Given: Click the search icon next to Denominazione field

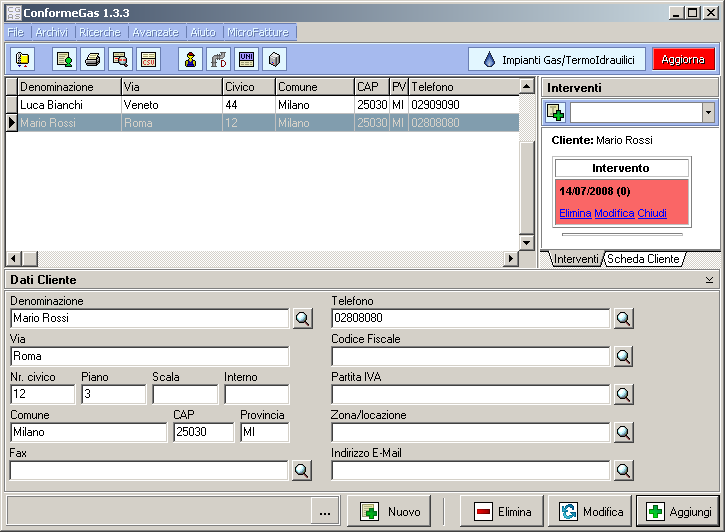Looking at the screenshot, I should 302,318.
